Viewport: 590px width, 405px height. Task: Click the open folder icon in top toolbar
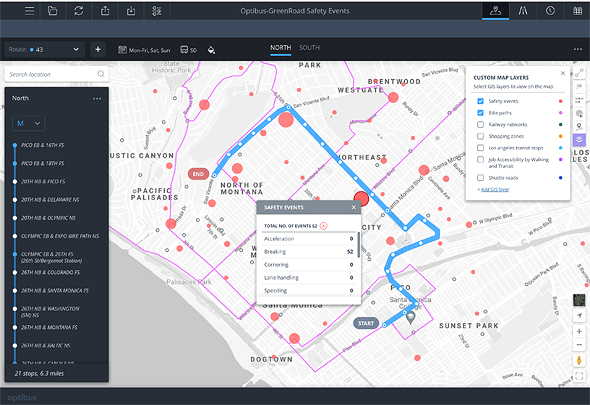[x=52, y=11]
